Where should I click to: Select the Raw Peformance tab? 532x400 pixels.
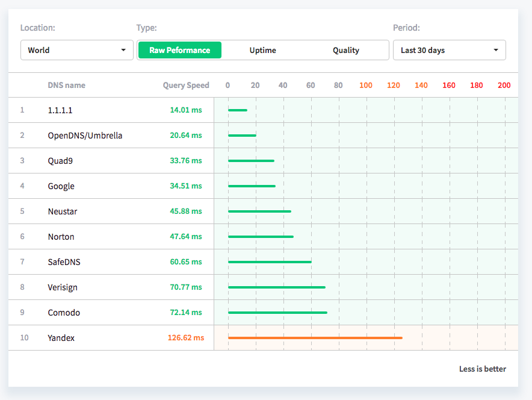tap(180, 50)
